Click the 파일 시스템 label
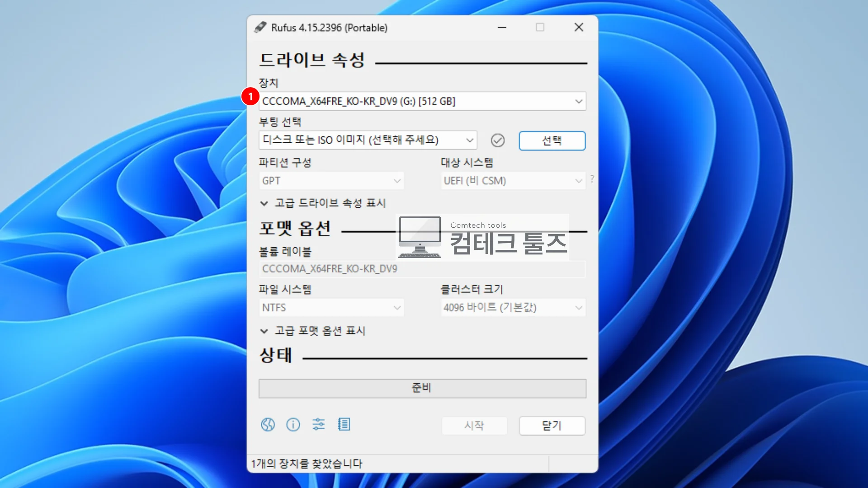The image size is (868, 488). (x=285, y=289)
